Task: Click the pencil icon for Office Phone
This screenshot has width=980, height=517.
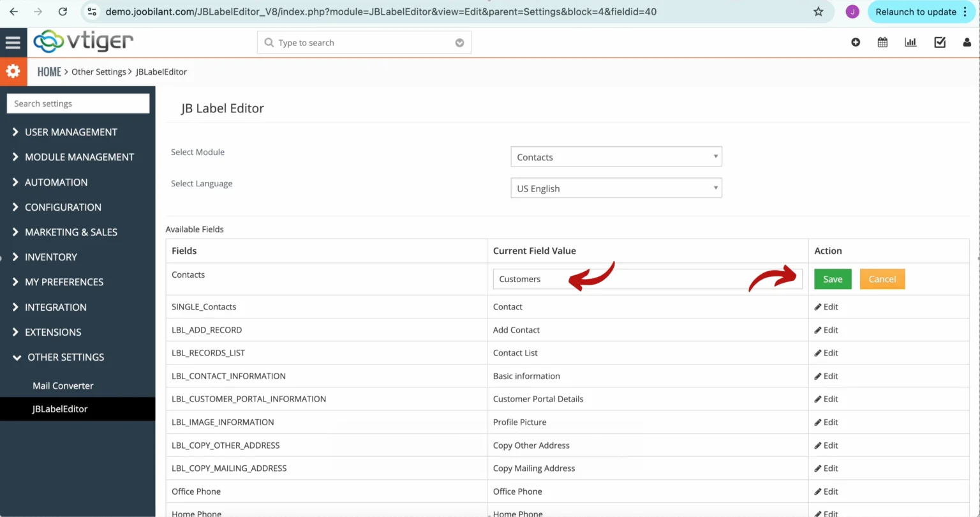Action: [818, 491]
